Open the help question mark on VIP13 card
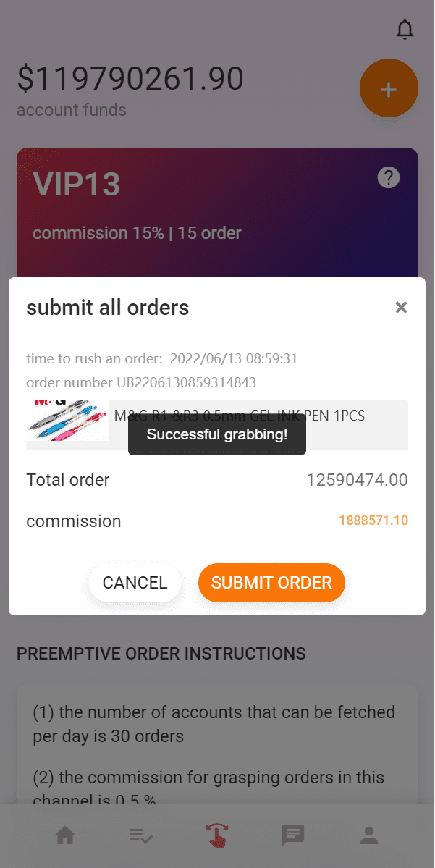The width and height of the screenshot is (435, 868). click(x=389, y=177)
